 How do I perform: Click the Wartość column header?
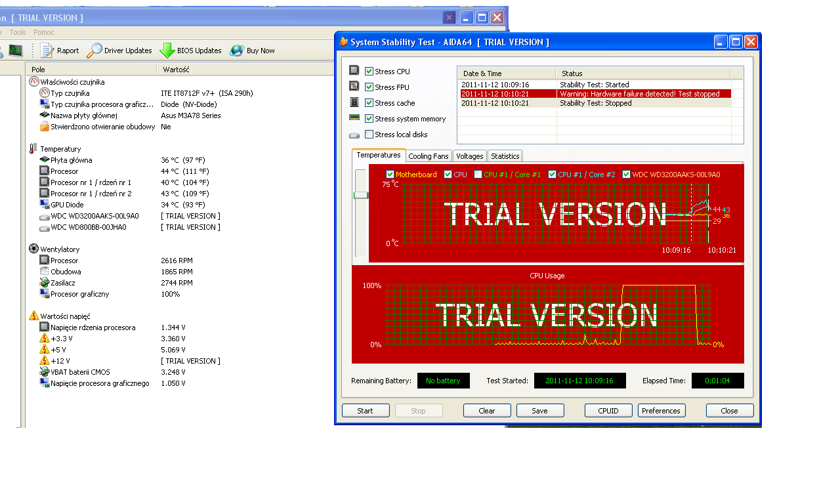[245, 69]
